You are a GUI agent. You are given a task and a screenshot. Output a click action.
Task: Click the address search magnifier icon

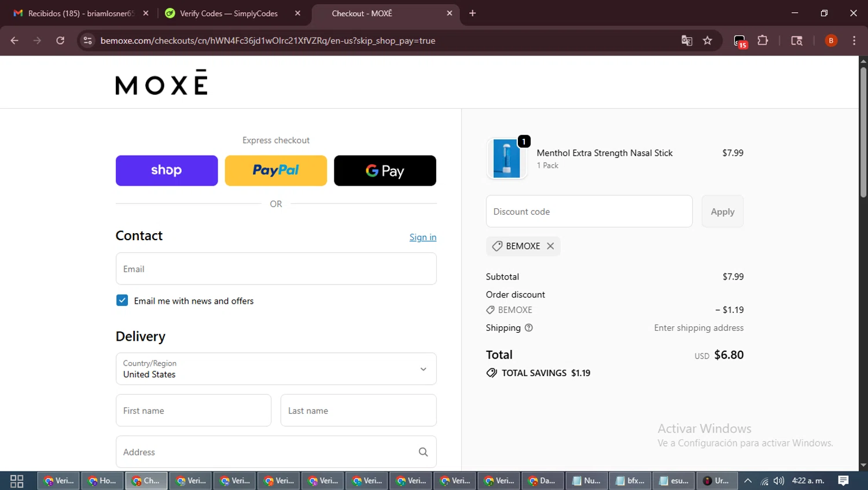(x=423, y=452)
